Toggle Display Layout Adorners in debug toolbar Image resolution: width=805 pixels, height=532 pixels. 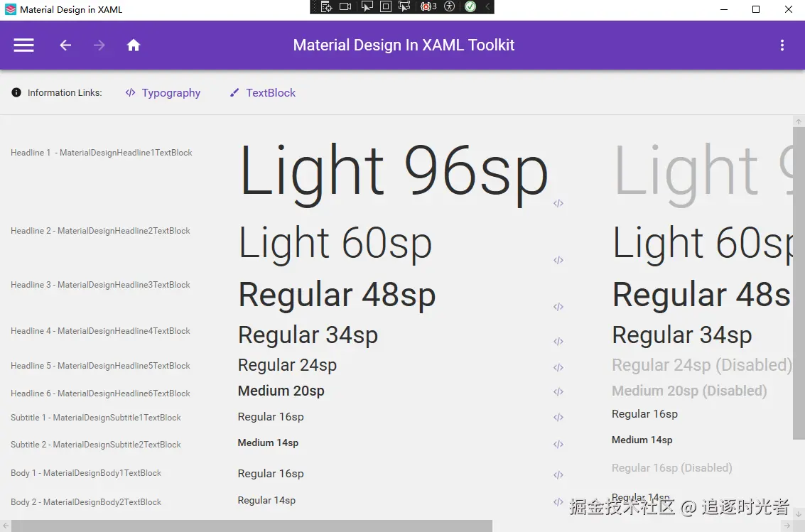[x=386, y=6]
